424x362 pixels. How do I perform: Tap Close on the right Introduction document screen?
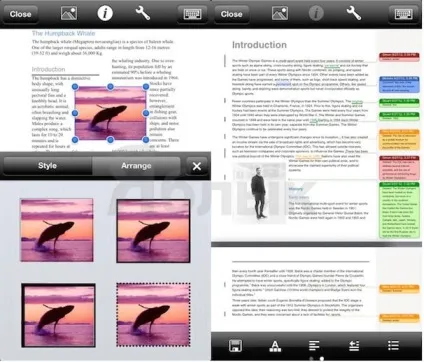[x=231, y=14]
